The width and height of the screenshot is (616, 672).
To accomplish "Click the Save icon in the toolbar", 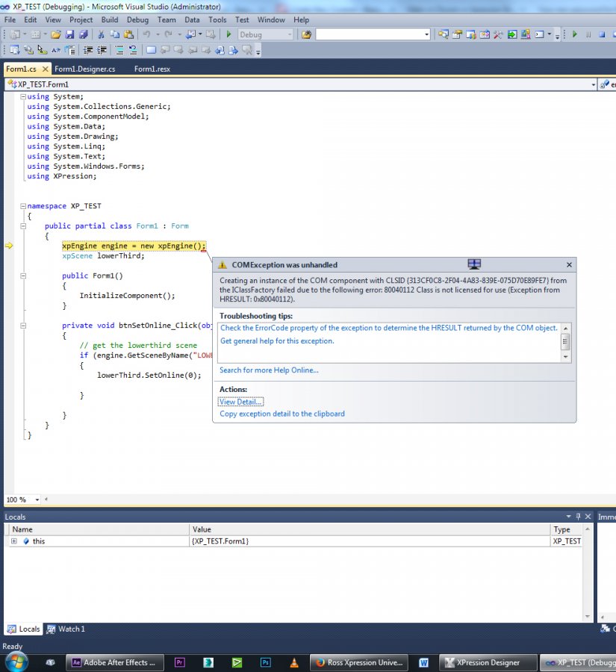I will 69,34.
